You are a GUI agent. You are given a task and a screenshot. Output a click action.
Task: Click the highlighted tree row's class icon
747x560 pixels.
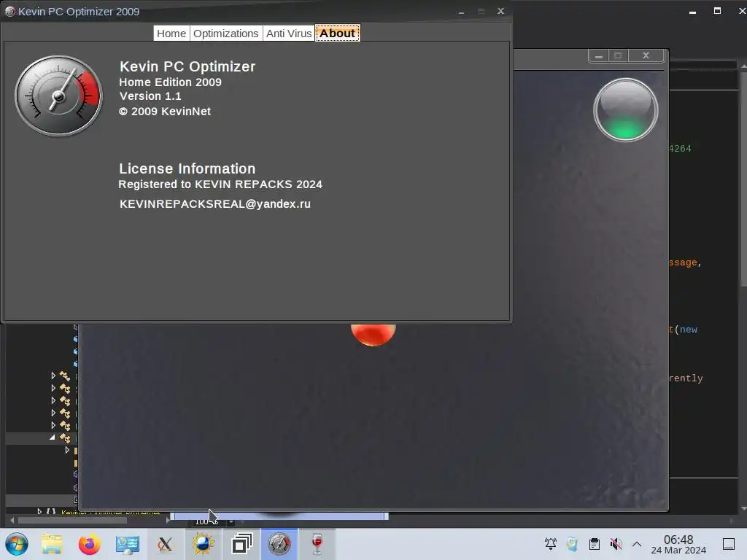[65, 438]
